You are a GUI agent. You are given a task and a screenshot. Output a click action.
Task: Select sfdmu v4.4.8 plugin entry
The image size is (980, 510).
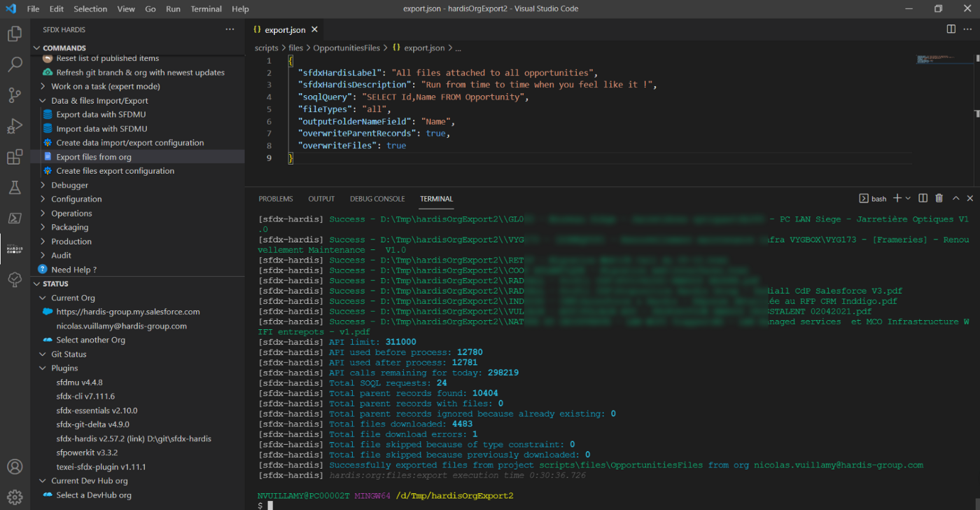[137, 382]
